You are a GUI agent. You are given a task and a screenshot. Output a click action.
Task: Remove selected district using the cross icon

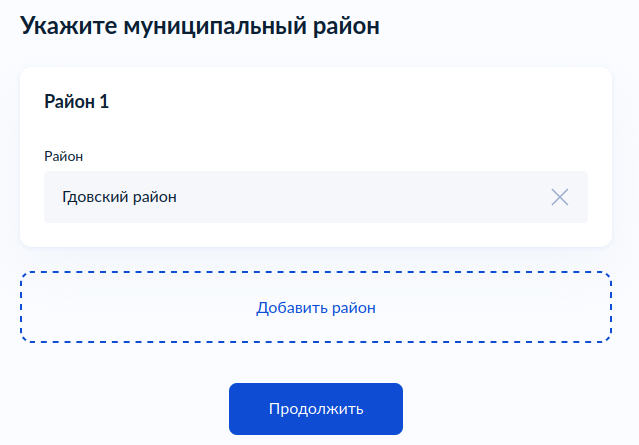[x=560, y=197]
